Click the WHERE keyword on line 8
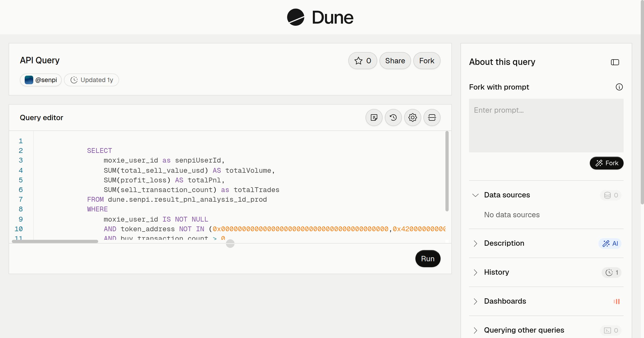This screenshot has height=338, width=644. point(97,209)
